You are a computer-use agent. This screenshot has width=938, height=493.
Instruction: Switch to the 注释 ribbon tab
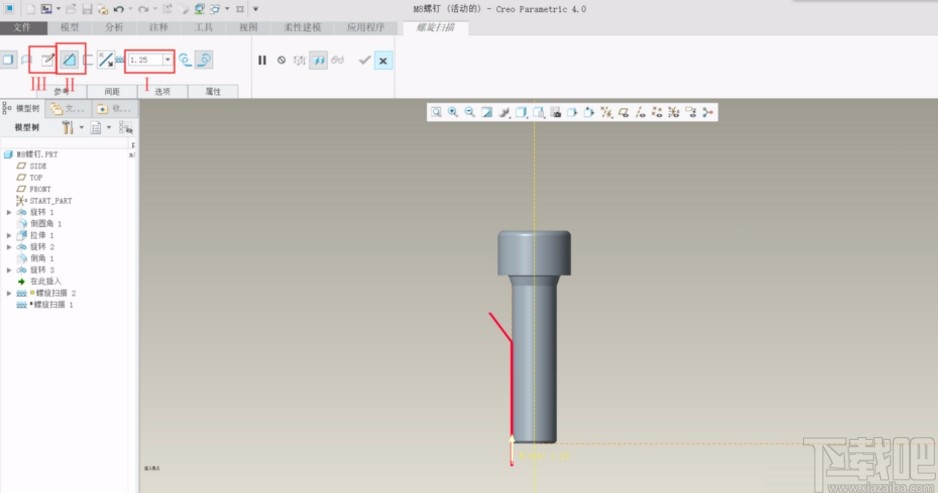click(x=159, y=28)
